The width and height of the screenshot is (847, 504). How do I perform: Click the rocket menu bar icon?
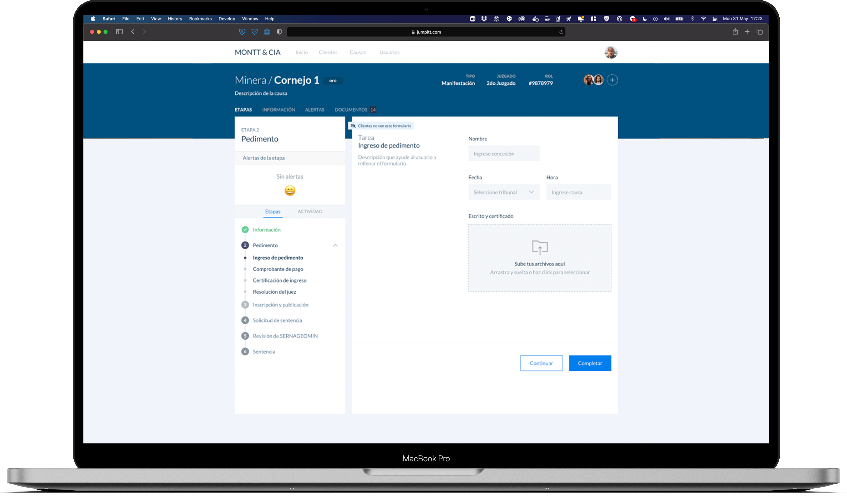[x=568, y=19]
